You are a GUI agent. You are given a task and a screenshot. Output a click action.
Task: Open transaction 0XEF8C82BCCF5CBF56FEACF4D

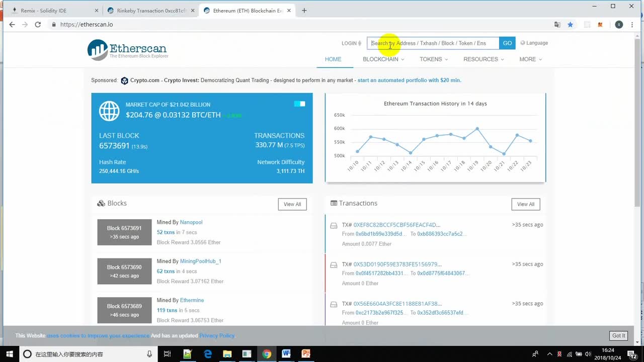tap(396, 225)
